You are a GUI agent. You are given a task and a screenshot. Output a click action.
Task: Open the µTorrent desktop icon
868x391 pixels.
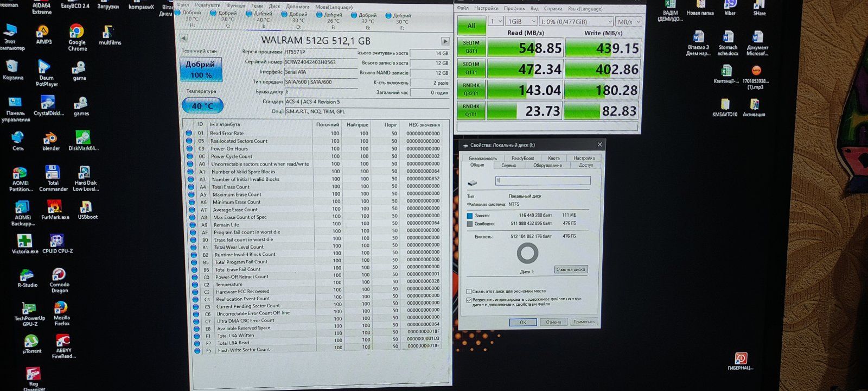click(31, 345)
